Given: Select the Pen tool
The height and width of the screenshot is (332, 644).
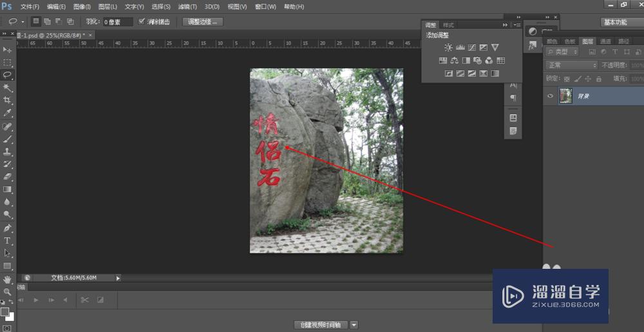Looking at the screenshot, I should (7, 228).
